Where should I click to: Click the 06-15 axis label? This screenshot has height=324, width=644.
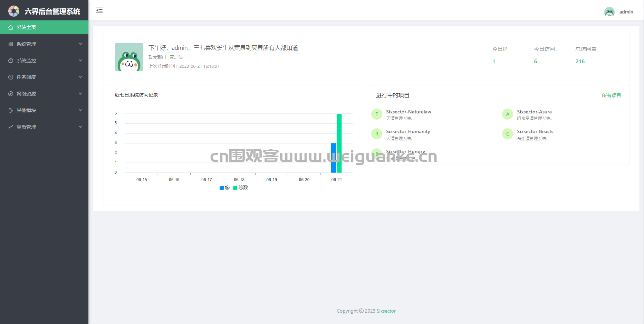142,180
